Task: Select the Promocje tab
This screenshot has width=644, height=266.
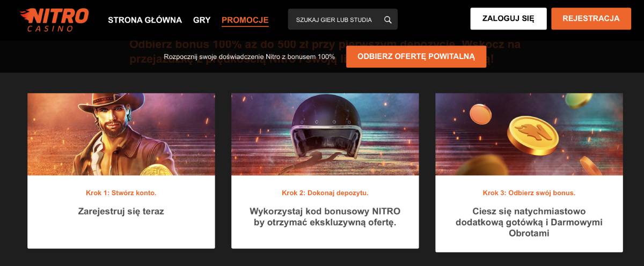Action: tap(245, 20)
